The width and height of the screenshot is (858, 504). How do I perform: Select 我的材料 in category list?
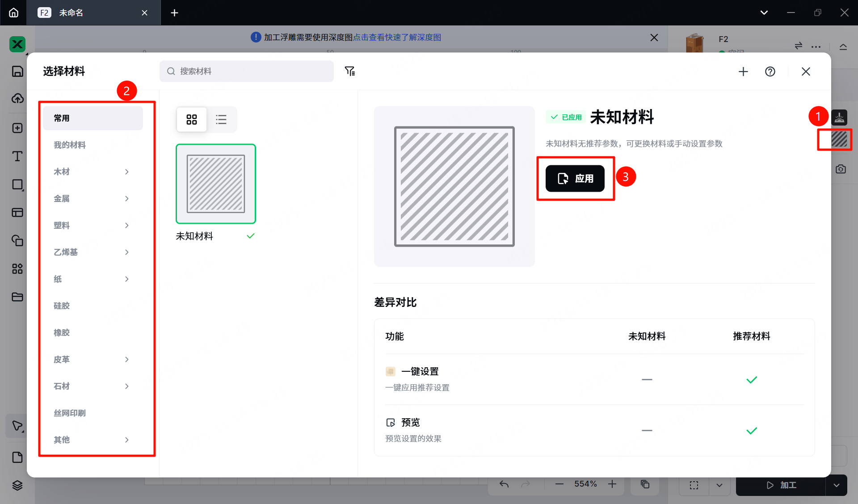click(x=70, y=145)
